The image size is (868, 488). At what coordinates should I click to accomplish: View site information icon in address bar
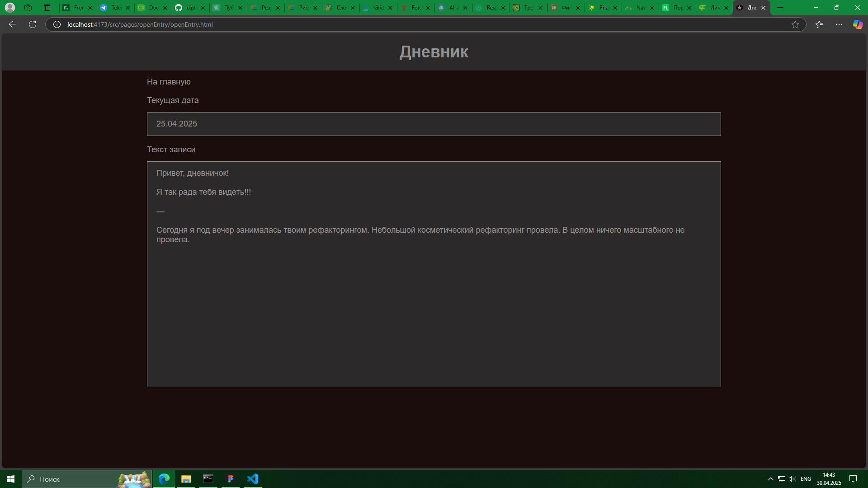coord(57,24)
